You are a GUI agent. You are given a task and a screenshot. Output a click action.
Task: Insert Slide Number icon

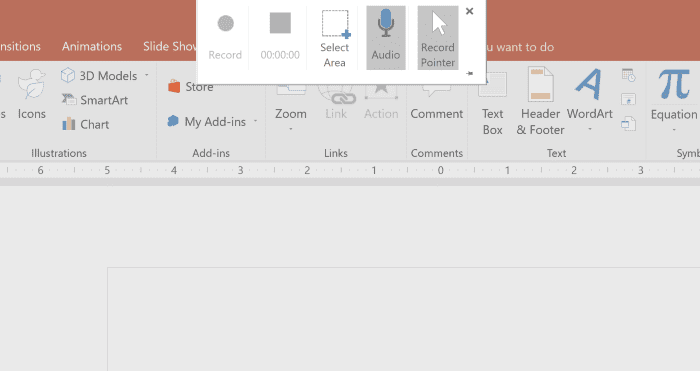click(x=629, y=99)
